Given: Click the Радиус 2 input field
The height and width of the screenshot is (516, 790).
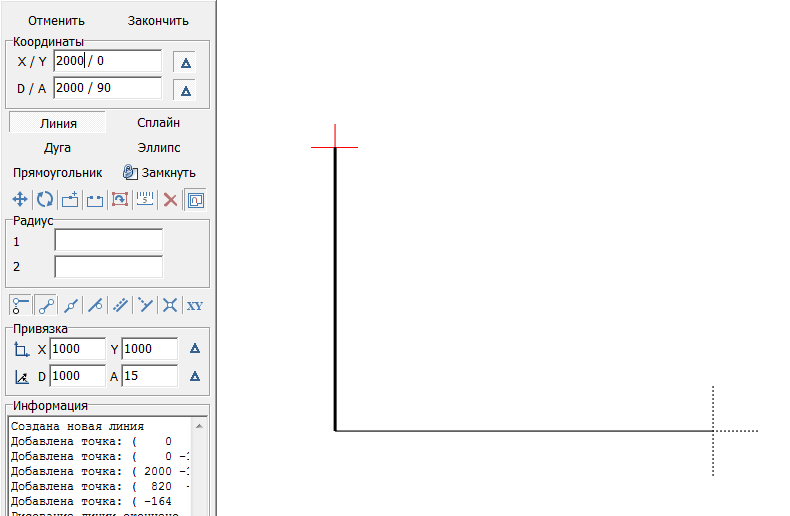Looking at the screenshot, I should click(x=108, y=267).
